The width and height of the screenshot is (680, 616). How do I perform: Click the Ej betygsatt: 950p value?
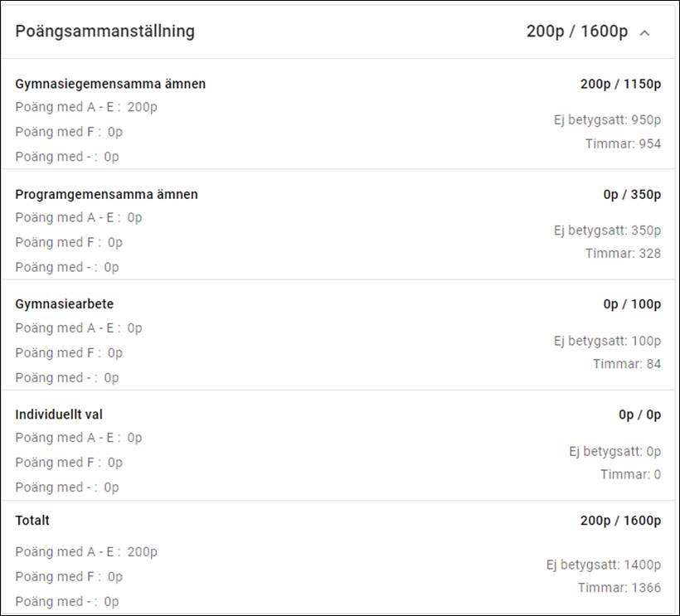tap(607, 119)
